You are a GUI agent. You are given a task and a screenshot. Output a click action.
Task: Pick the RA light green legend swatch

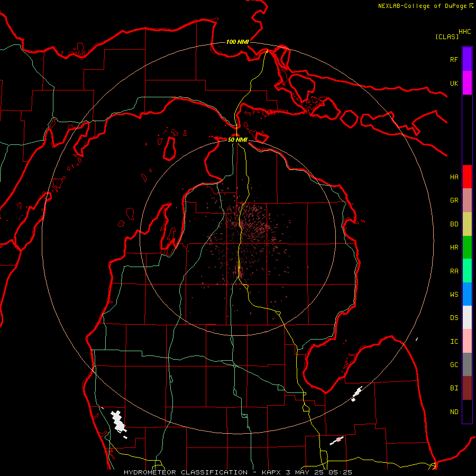click(x=467, y=271)
